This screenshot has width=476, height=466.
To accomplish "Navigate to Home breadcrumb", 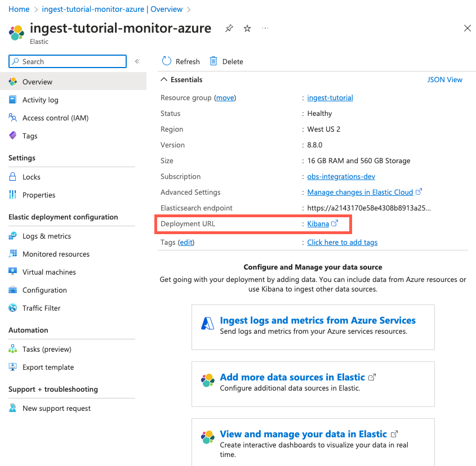I will (x=19, y=9).
